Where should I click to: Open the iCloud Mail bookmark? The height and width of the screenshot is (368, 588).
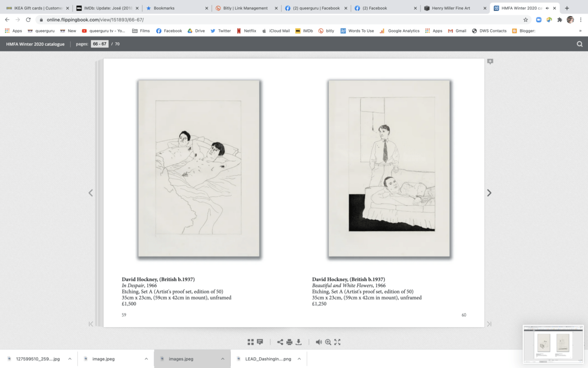pos(276,30)
